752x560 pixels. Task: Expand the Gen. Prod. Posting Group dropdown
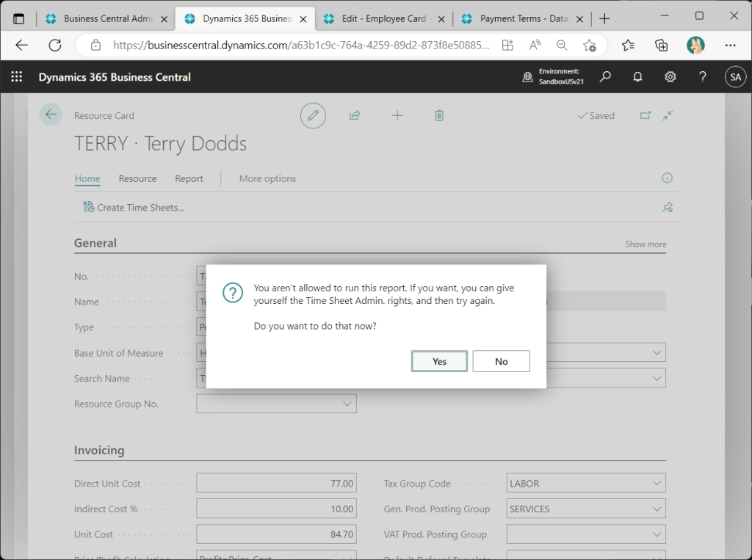[x=657, y=509]
